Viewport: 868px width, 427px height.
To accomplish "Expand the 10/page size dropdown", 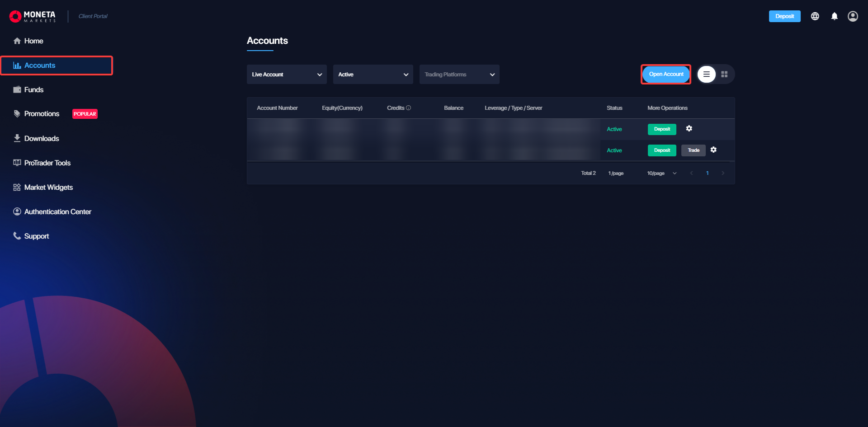I will [662, 174].
